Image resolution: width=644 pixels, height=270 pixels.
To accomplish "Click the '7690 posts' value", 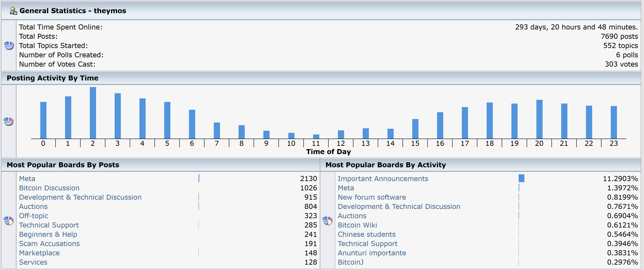I will [x=619, y=37].
